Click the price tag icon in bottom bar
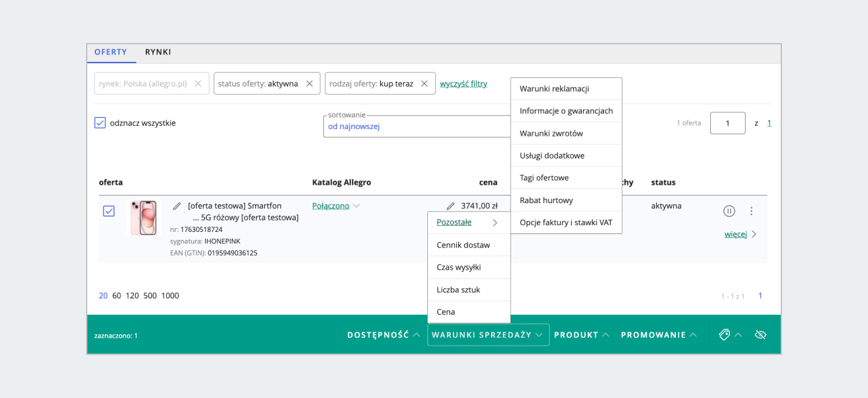The image size is (868, 398). pos(724,335)
